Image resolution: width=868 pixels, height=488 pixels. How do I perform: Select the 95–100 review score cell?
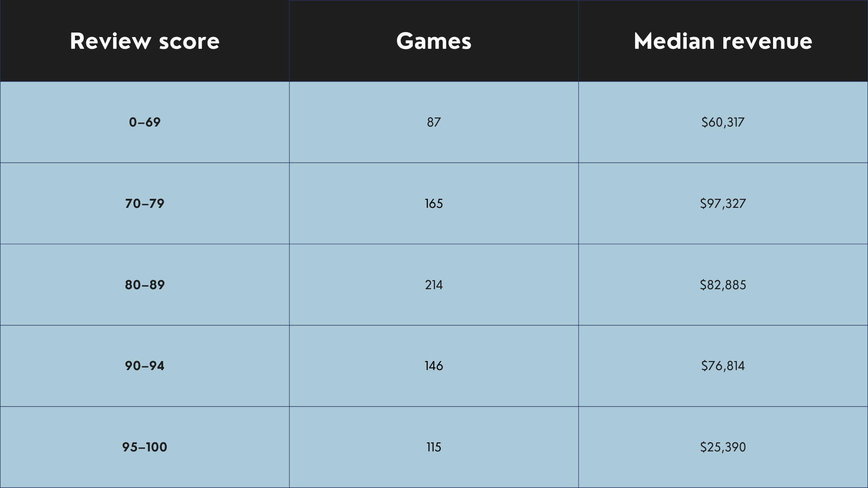[x=145, y=447]
